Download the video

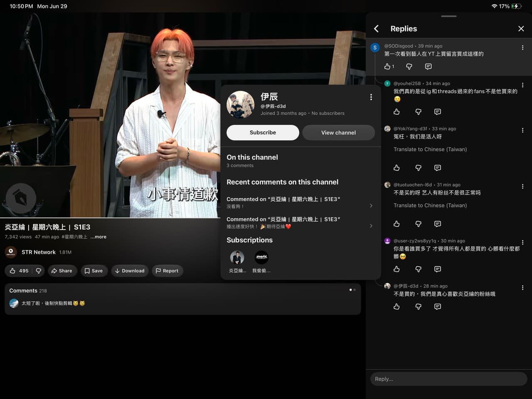pos(130,271)
